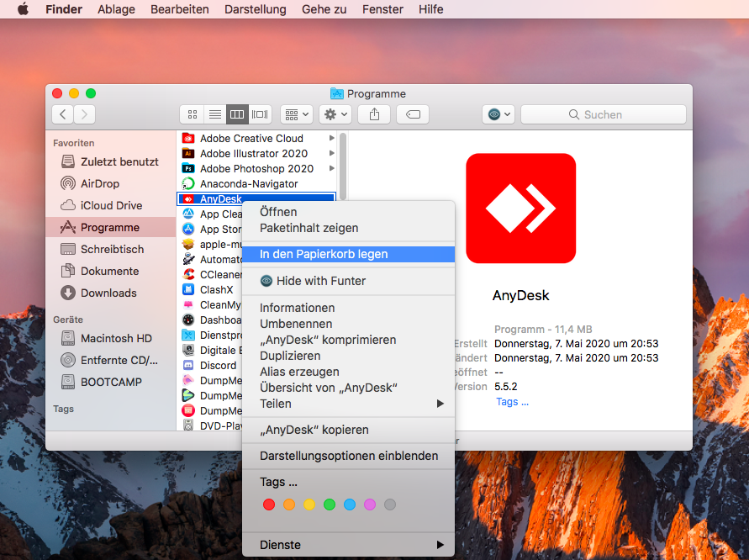Screen dimensions: 749x560
Task: Click the Dashboard list icon
Action: click(x=188, y=320)
